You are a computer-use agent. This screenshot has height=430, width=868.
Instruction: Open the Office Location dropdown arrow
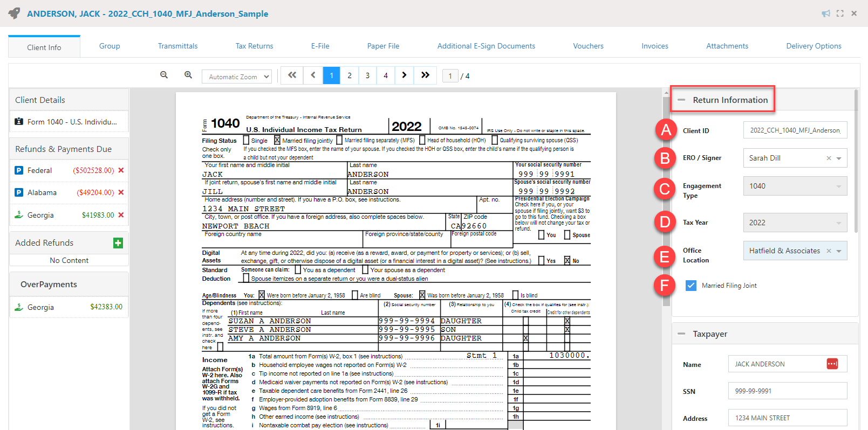pos(839,251)
